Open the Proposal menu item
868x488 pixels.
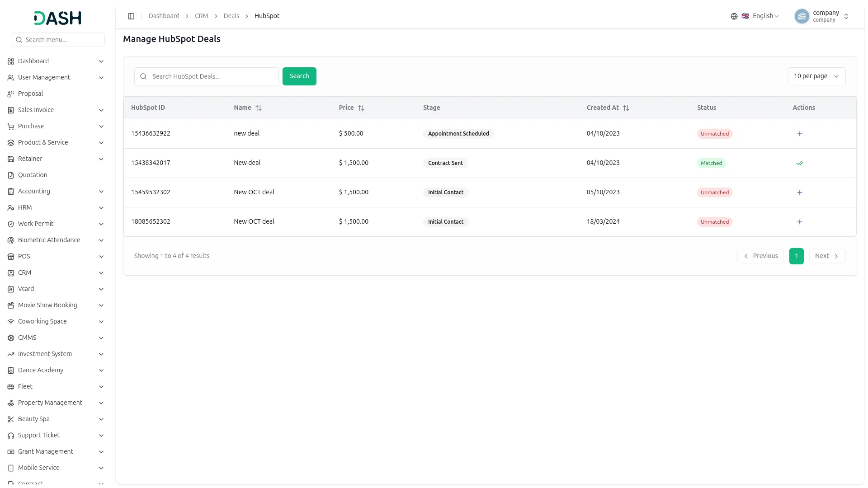click(56, 94)
